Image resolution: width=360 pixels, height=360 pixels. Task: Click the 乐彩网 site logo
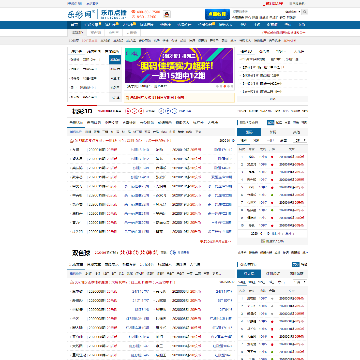(81, 14)
